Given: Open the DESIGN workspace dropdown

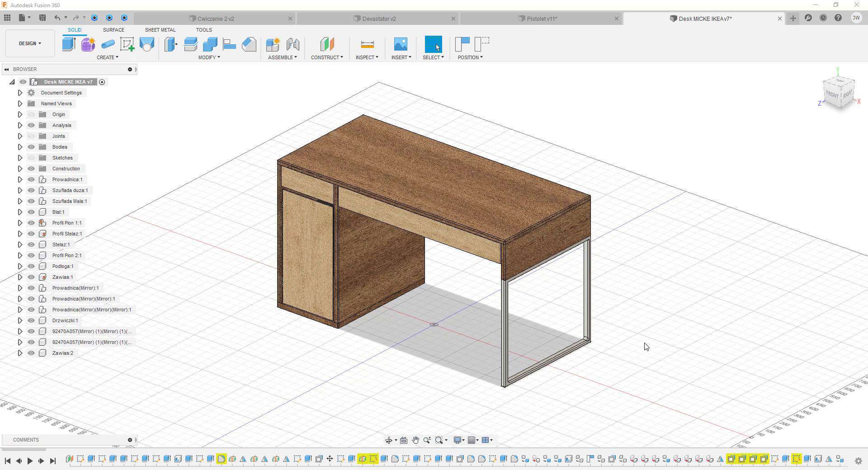Looking at the screenshot, I should [x=29, y=43].
